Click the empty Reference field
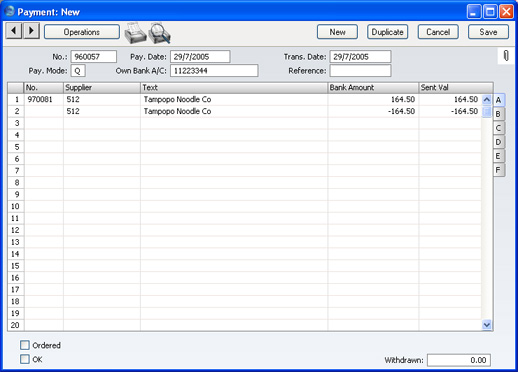 [360, 71]
